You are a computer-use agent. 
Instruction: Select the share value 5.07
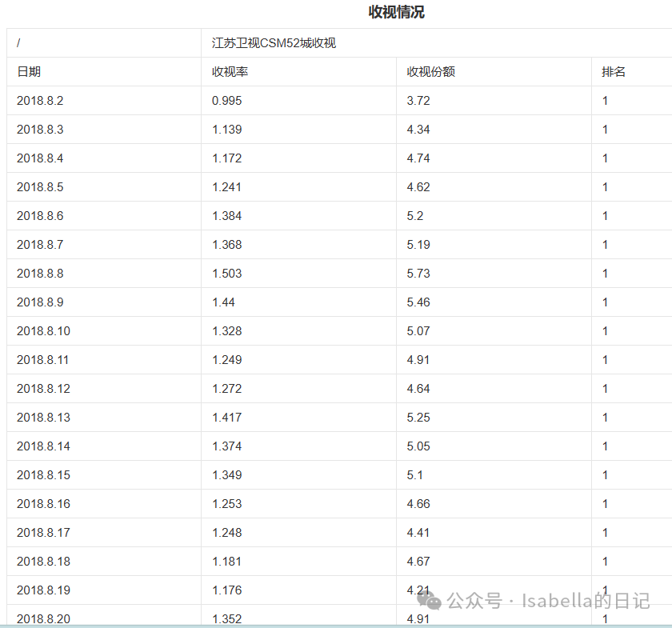coord(418,331)
